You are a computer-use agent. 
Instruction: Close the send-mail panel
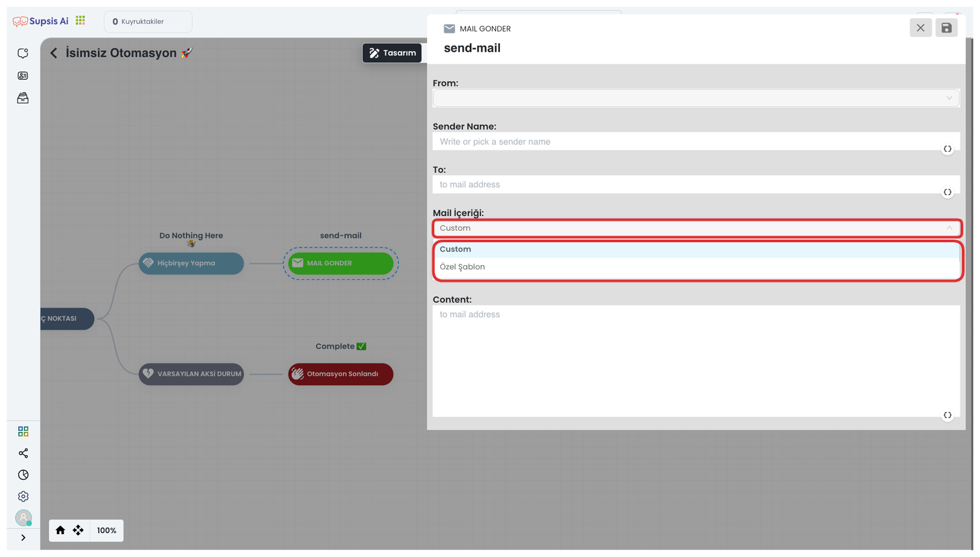[920, 28]
